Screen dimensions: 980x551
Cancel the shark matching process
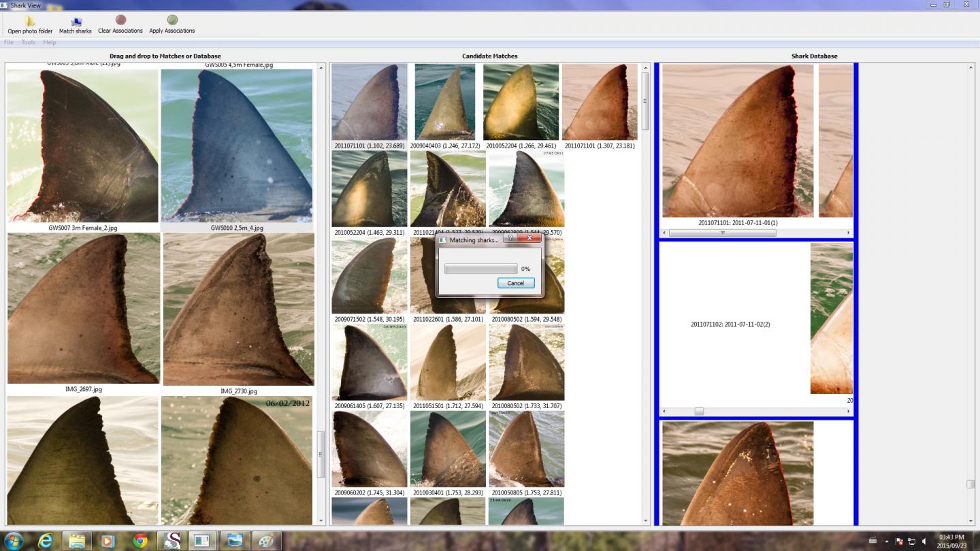click(515, 283)
